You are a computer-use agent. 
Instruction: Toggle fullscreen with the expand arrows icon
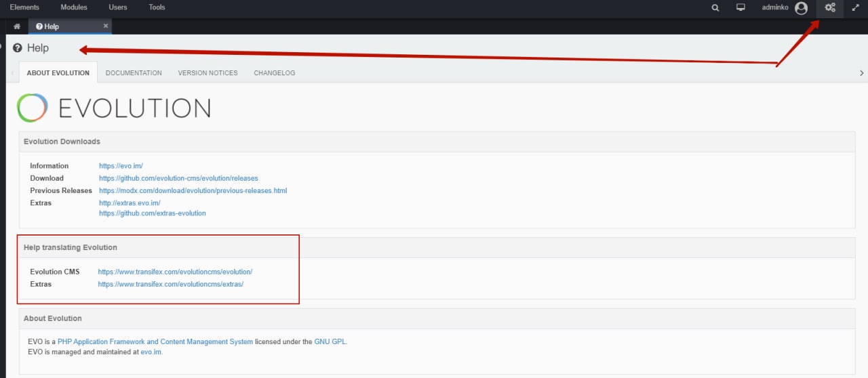click(855, 7)
